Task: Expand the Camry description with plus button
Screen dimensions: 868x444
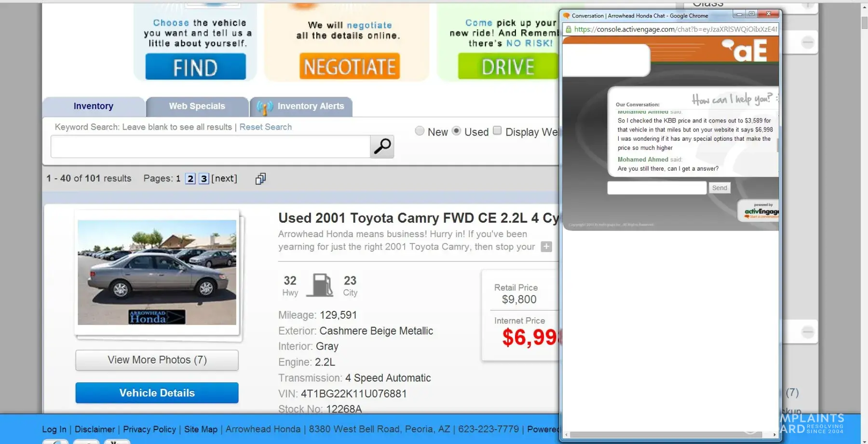Action: (546, 247)
